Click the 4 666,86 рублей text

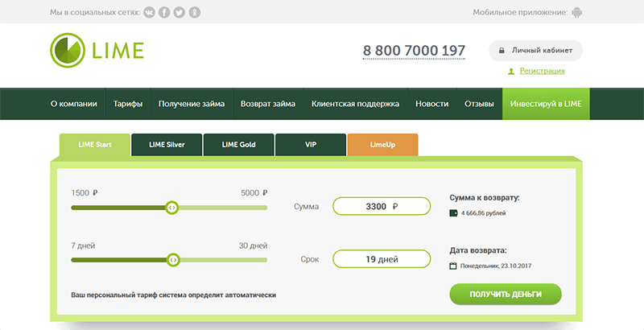click(484, 213)
